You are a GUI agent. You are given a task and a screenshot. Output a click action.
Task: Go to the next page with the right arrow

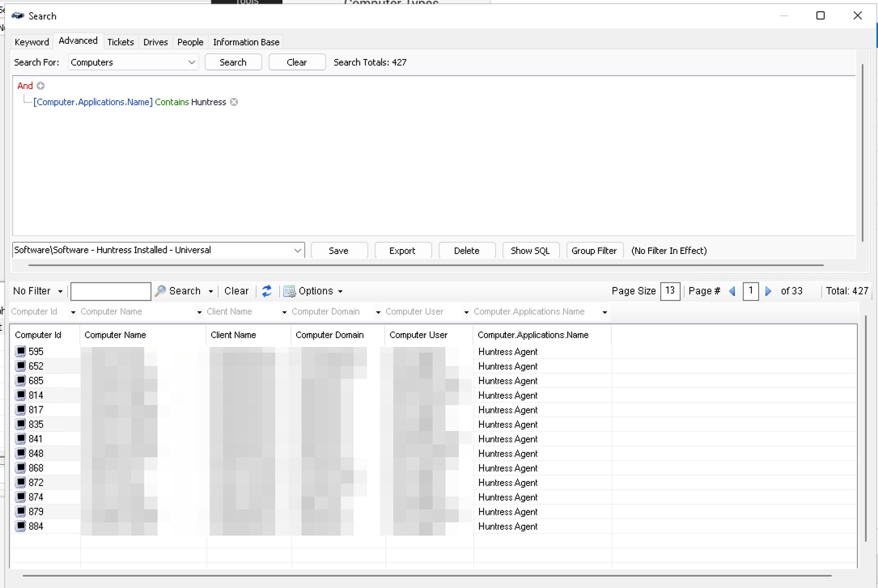pos(768,291)
